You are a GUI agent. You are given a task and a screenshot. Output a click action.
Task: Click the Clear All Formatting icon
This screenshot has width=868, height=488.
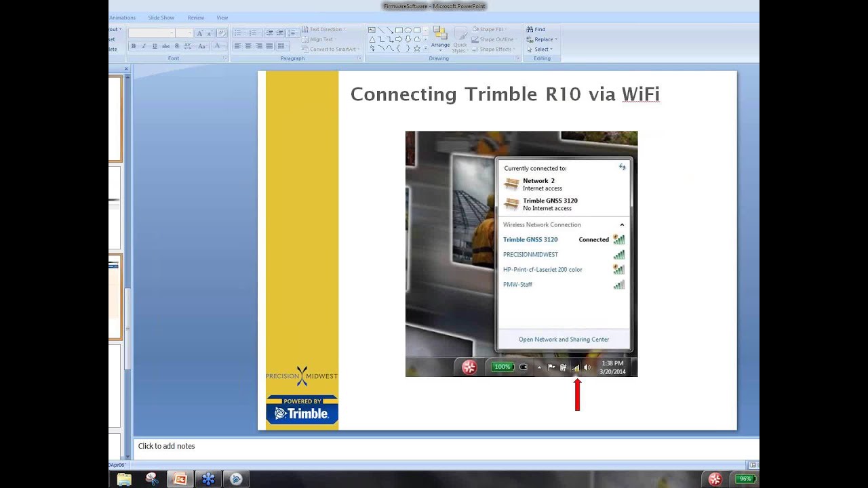click(222, 33)
